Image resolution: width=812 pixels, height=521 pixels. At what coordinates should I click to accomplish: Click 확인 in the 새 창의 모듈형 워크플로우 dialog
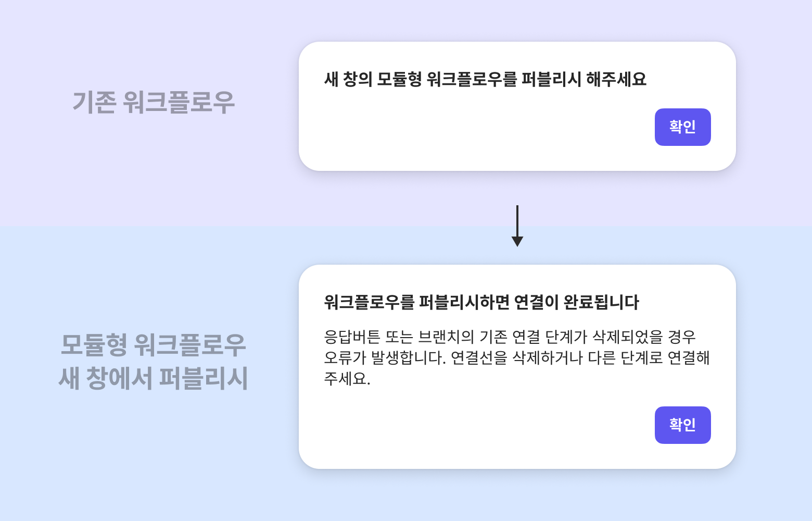(x=682, y=127)
